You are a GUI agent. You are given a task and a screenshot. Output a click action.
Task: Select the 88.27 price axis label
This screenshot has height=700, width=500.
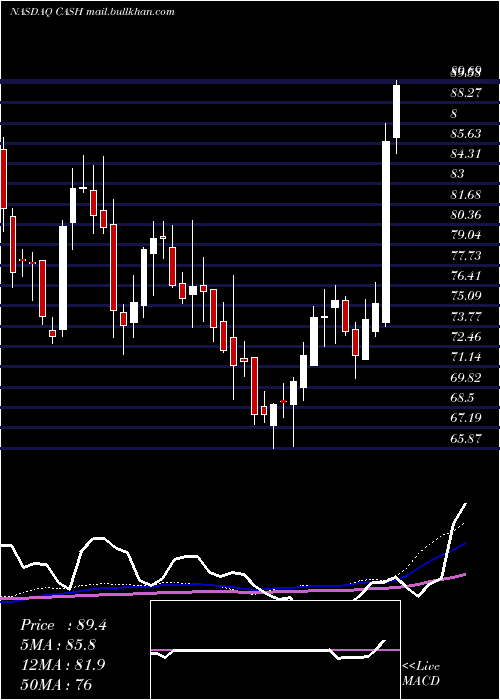pyautogui.click(x=467, y=93)
